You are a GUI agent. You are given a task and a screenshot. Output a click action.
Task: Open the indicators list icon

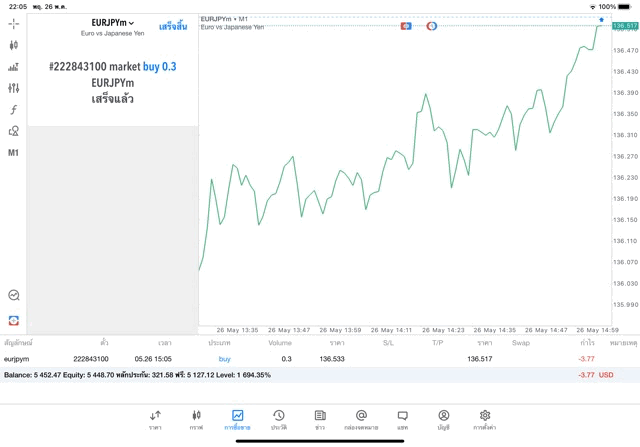click(x=14, y=67)
